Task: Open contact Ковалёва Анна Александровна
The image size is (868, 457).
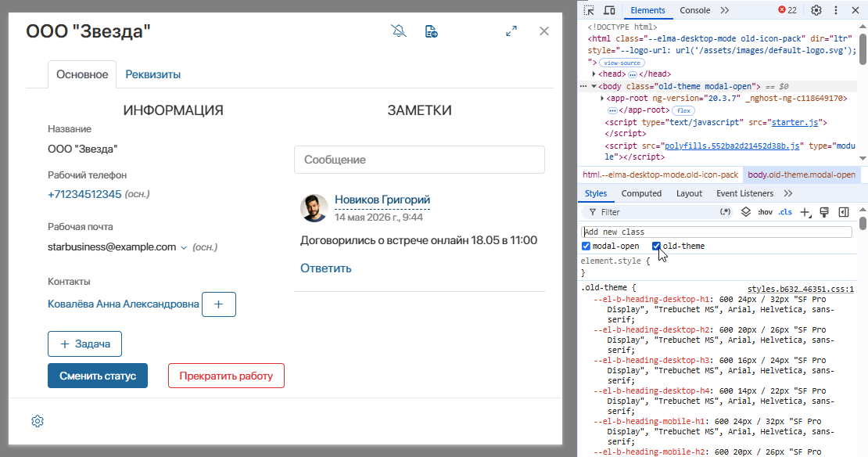Action: [123, 304]
